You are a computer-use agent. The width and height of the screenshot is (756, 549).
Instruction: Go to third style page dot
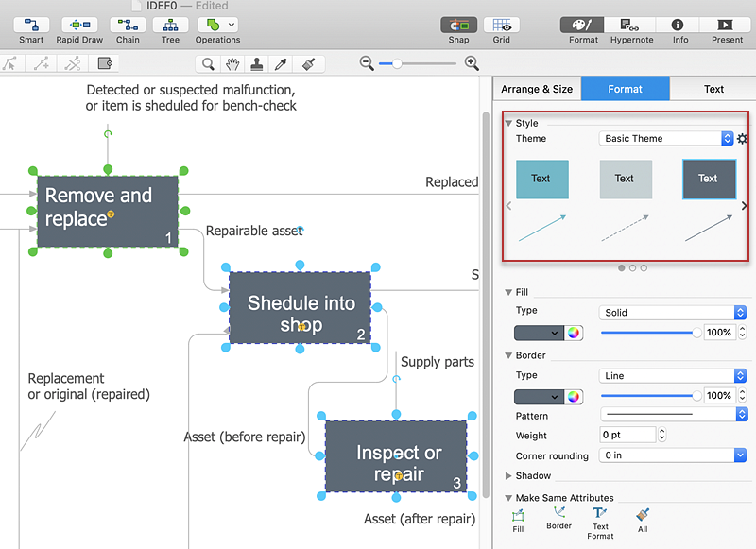click(x=644, y=268)
